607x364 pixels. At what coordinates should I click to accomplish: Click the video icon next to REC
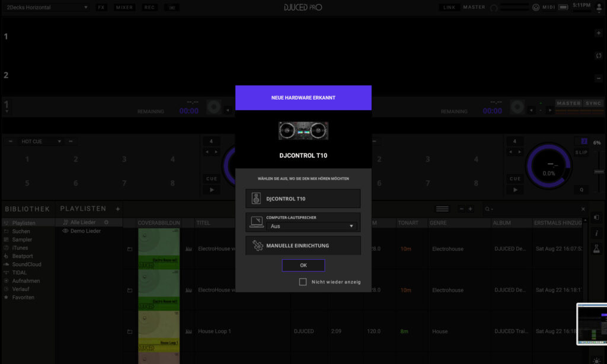[x=172, y=7]
